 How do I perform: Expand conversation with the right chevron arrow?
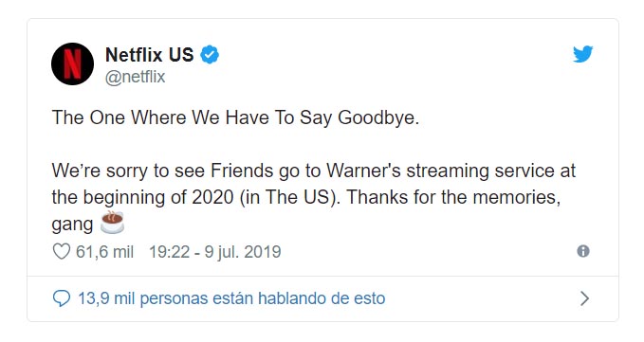pos(585,298)
